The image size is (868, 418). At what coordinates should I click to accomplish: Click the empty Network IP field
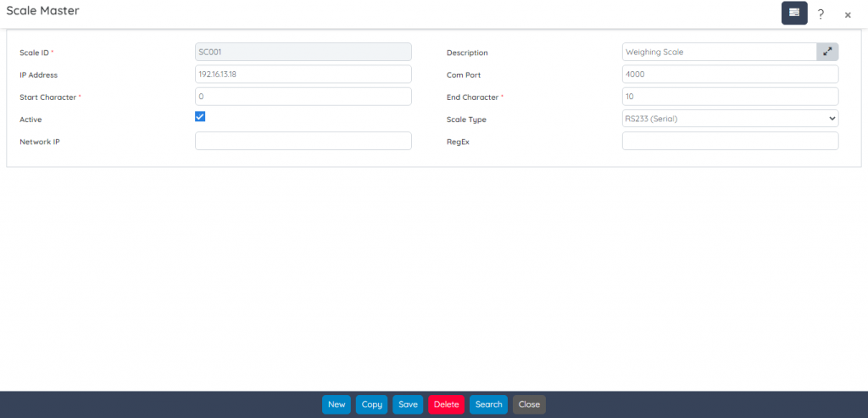[303, 141]
